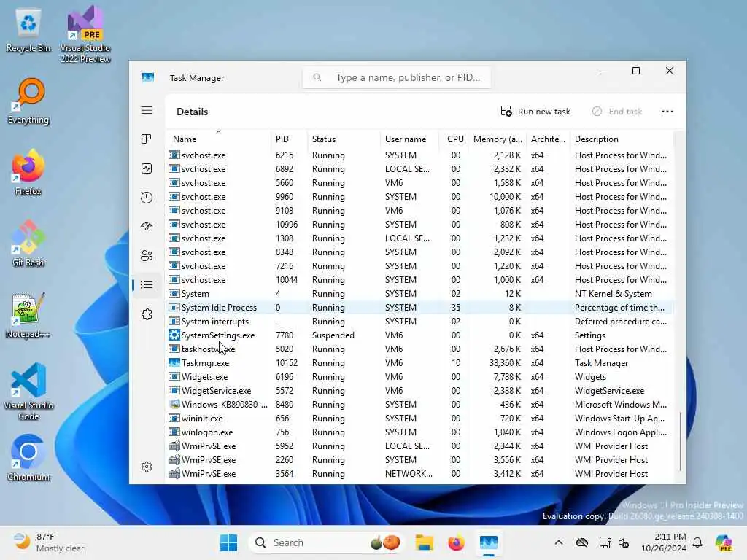Screen dimensions: 747x560
Task: Select the WidgetService.exe process name
Action: click(x=216, y=391)
